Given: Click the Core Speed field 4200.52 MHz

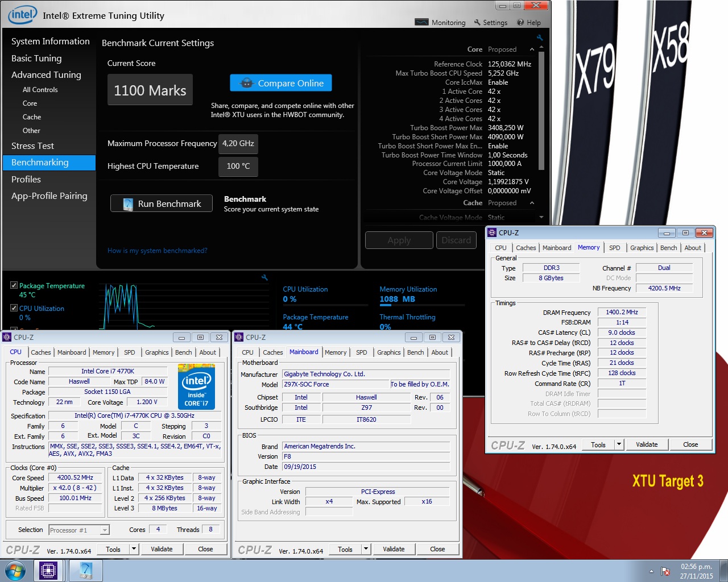Looking at the screenshot, I should 75,477.
